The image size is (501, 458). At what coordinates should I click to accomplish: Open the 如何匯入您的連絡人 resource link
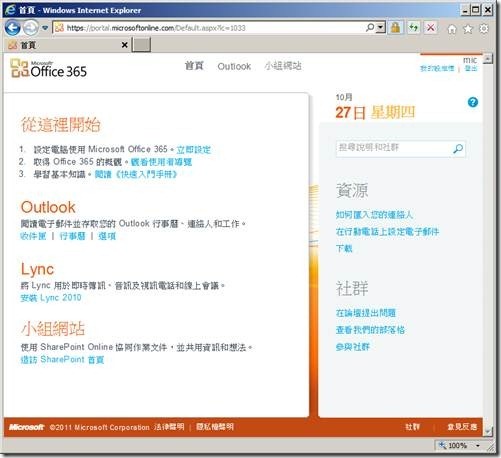pos(374,215)
